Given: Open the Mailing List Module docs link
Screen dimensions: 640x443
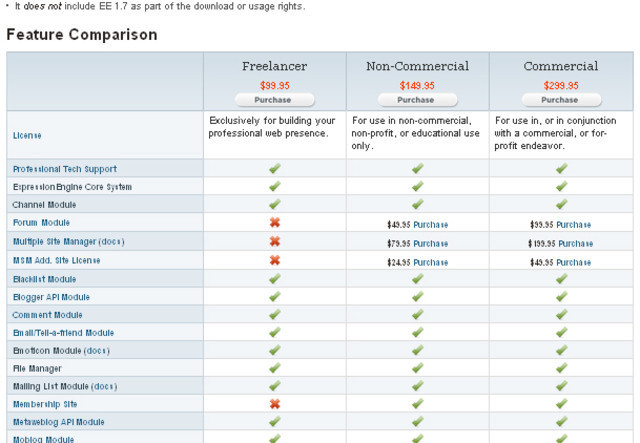Looking at the screenshot, I should (x=104, y=386).
